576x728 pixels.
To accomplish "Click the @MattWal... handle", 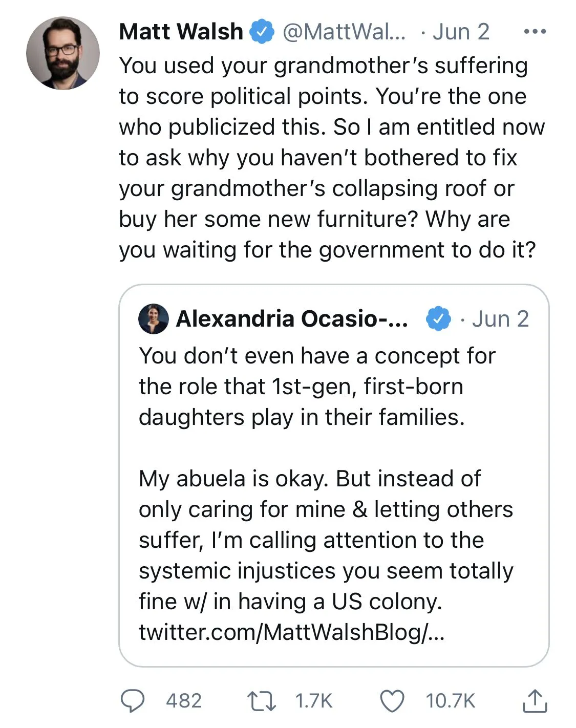I will tap(344, 32).
